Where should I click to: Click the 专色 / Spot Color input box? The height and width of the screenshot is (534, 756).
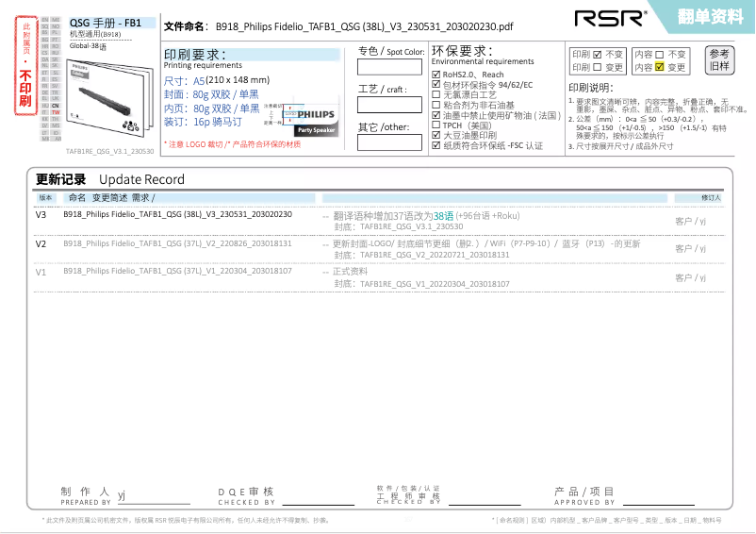(x=389, y=66)
